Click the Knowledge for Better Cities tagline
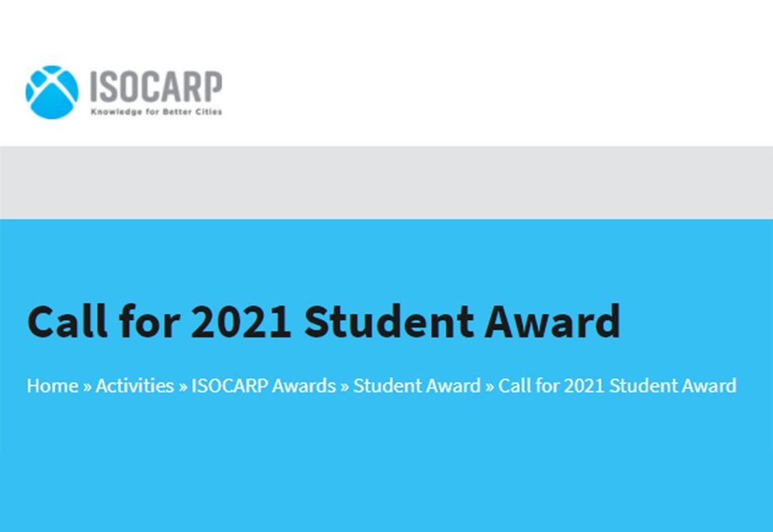The image size is (773, 532). point(156,112)
